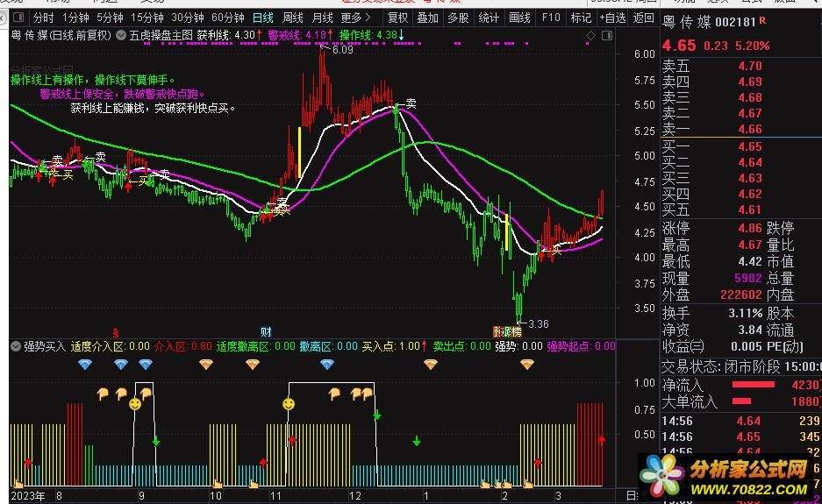Click the 涨停 4.86 value
Screen dimensions: 822x504
pos(750,229)
